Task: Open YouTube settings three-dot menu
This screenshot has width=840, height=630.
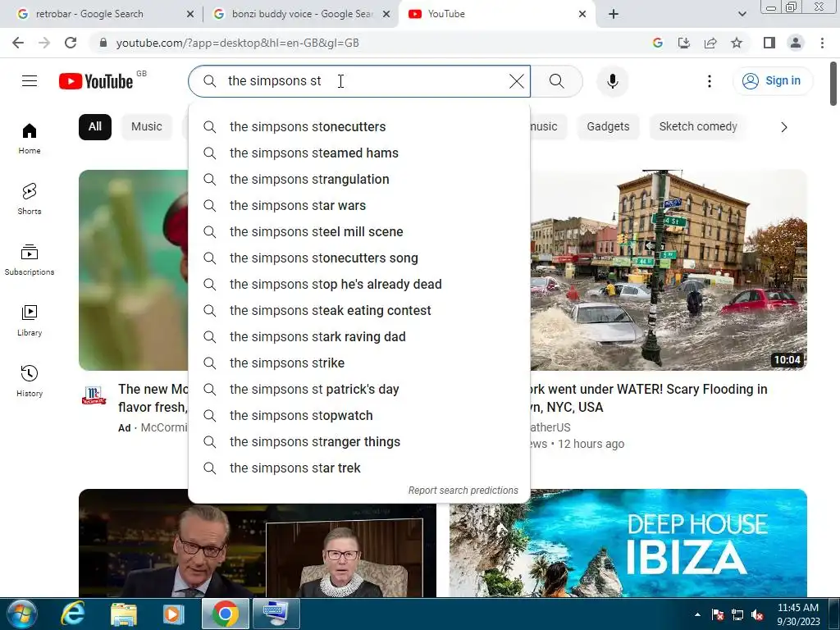Action: (x=710, y=81)
